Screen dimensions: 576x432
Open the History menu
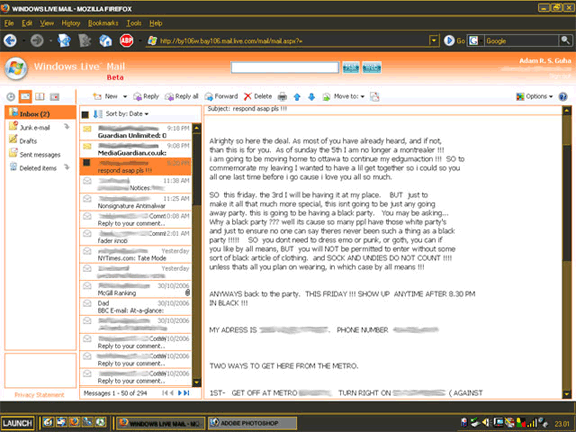coord(71,23)
